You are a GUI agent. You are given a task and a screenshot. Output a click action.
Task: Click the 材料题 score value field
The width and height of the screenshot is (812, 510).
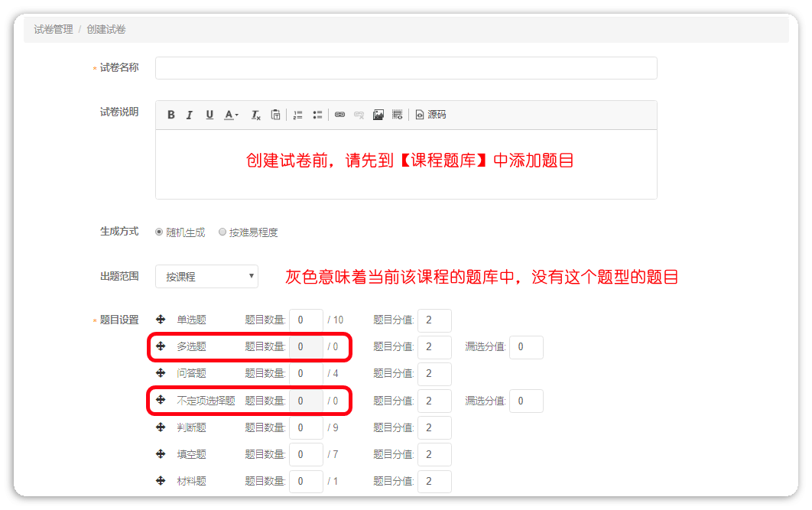(x=434, y=481)
